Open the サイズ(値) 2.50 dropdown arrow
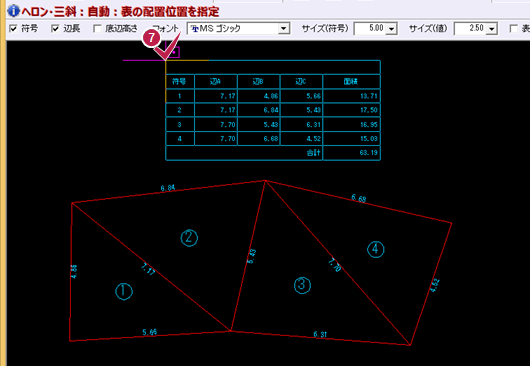This screenshot has height=366, width=530. coord(492,29)
